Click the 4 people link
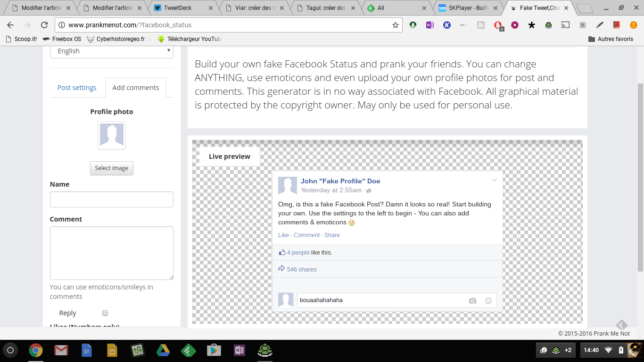Image resolution: width=644 pixels, height=362 pixels. (x=298, y=253)
